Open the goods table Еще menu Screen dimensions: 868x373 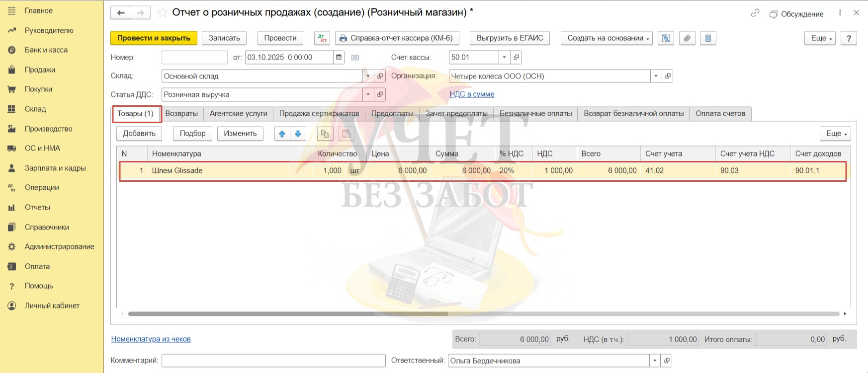[835, 134]
